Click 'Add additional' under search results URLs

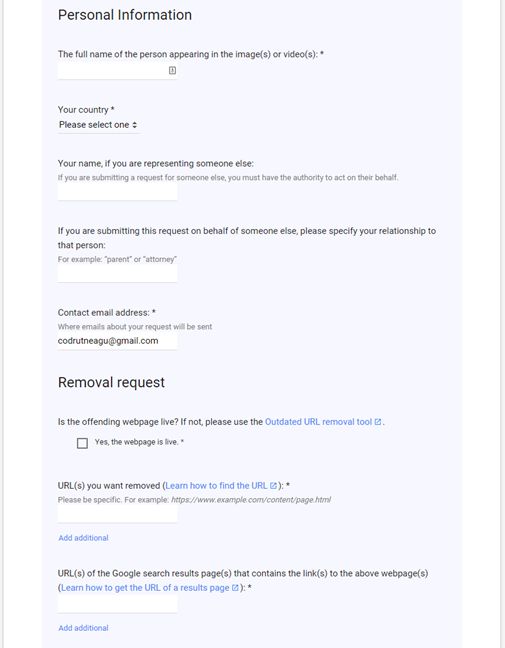[83, 628]
